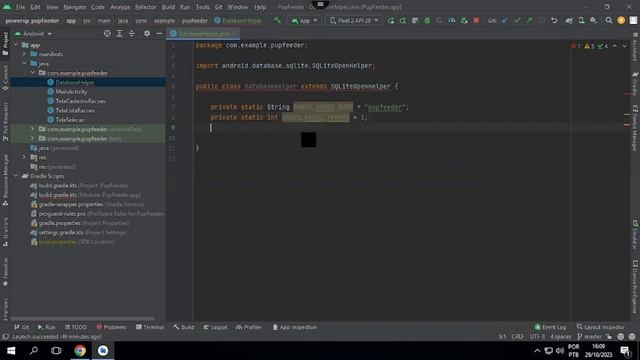
Task: Select TelaCadastroRacoes class in tree
Action: tap(80, 101)
